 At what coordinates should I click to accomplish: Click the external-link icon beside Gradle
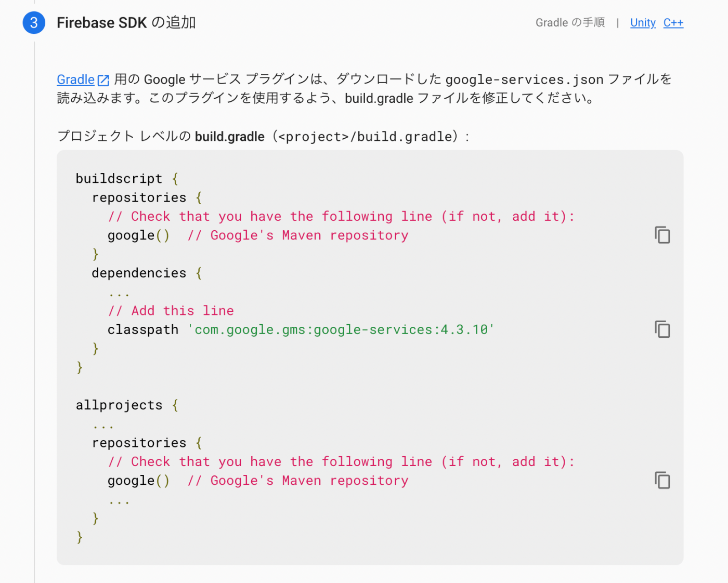tap(103, 80)
